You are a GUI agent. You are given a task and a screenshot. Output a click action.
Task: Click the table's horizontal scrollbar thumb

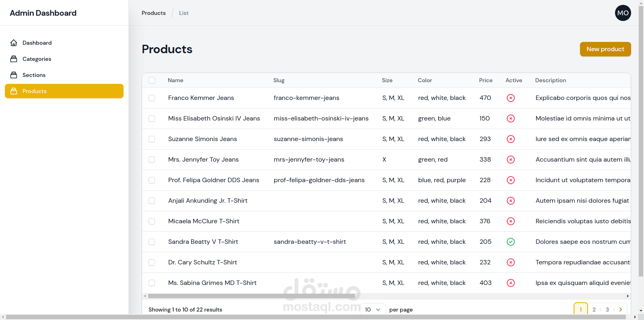251,296
